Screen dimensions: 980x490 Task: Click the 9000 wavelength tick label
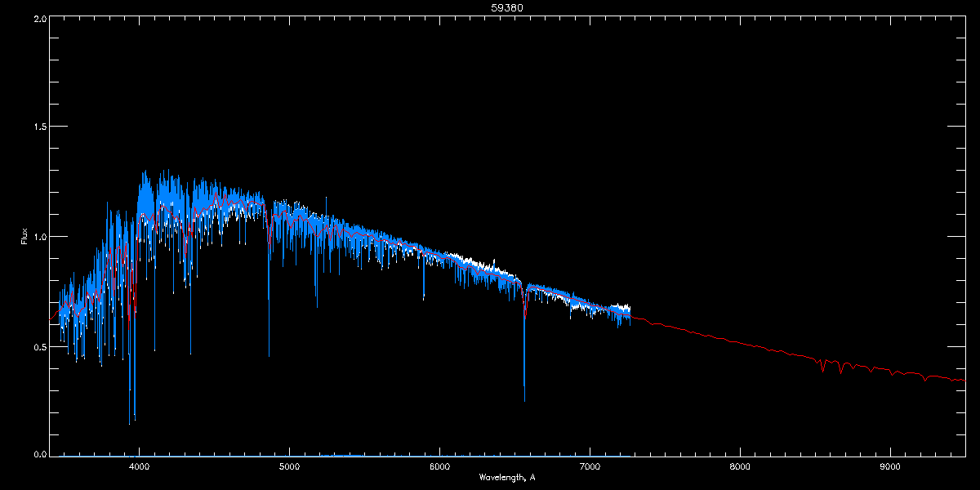[890, 467]
